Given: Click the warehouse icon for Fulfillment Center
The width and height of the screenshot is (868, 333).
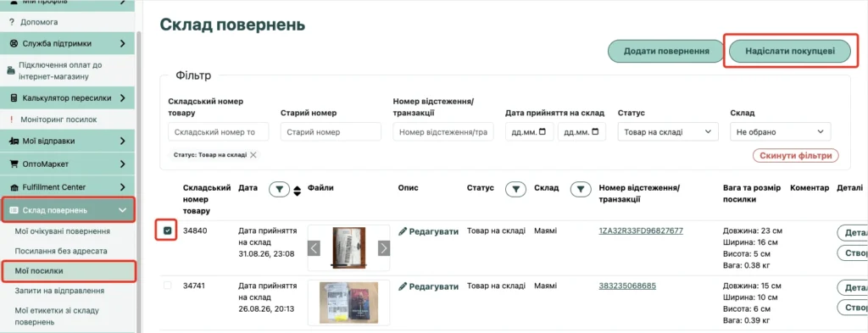Looking at the screenshot, I should [14, 187].
